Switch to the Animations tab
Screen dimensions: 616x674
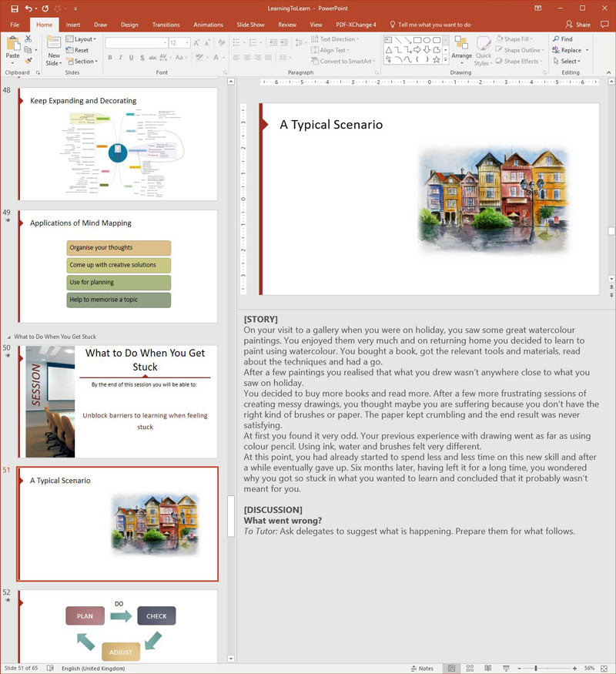(x=208, y=25)
